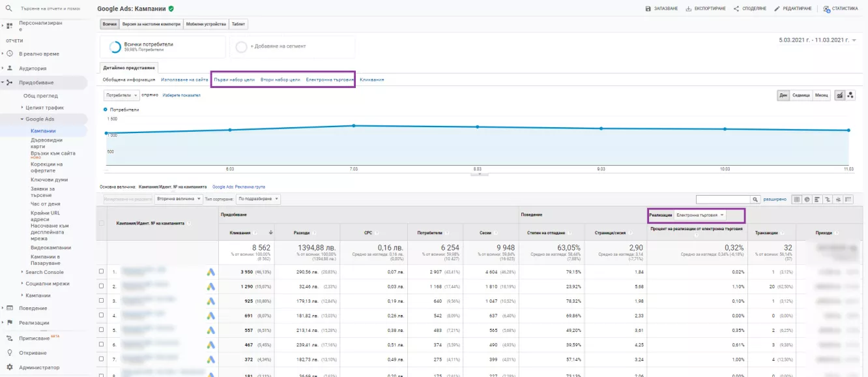Click the Редактиране pencil icon
Image resolution: width=868 pixels, height=377 pixels.
tap(777, 8)
